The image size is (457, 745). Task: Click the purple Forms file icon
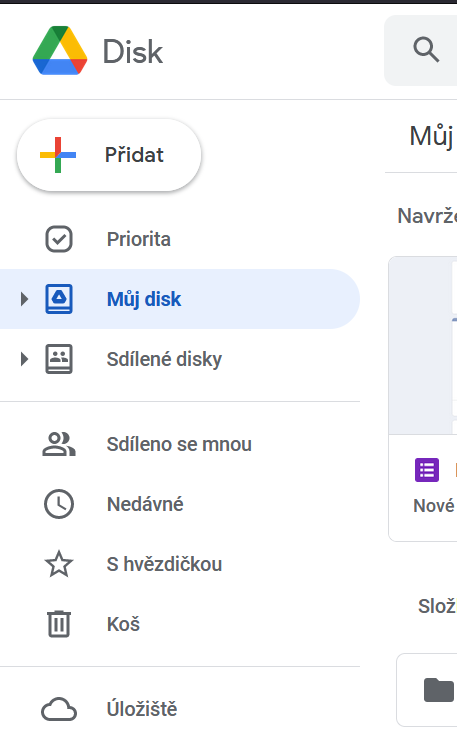click(x=427, y=470)
